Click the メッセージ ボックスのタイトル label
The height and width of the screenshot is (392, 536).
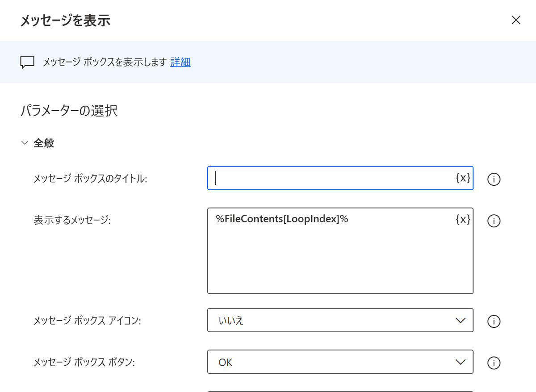point(90,179)
